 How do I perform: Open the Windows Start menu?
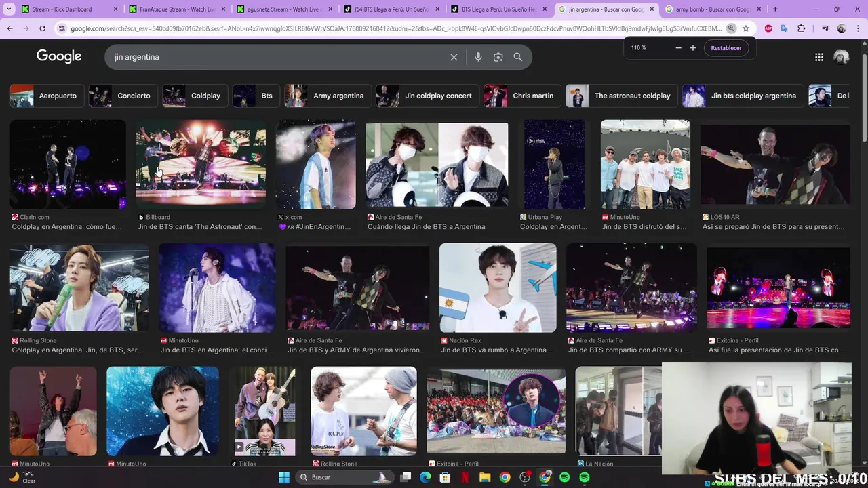click(284, 477)
